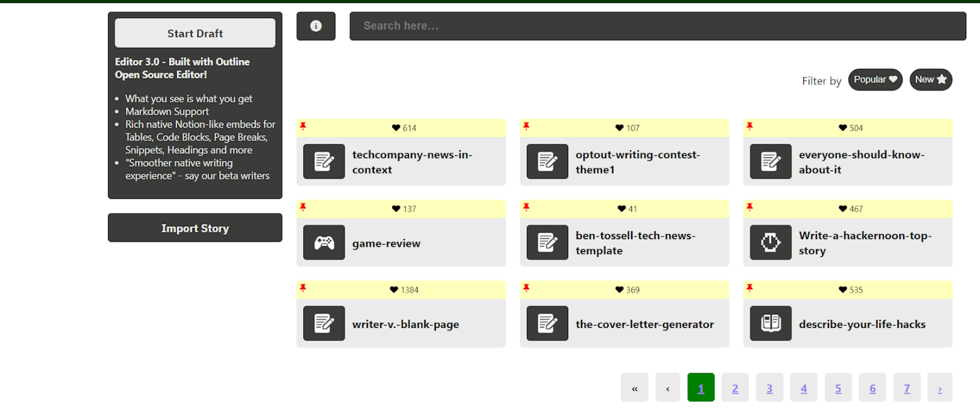
Task: Click the pin icon on game-review card
Action: coord(303,207)
